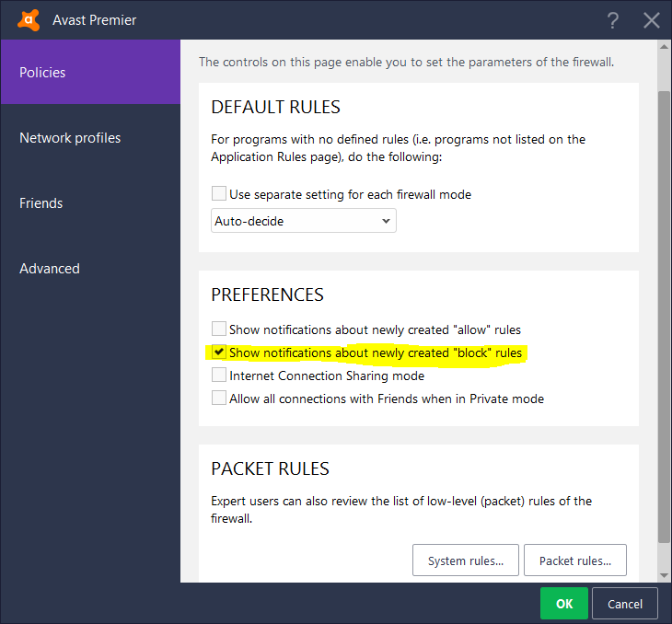The height and width of the screenshot is (624, 672).
Task: Click the scrollbar up arrow
Action: click(x=665, y=48)
